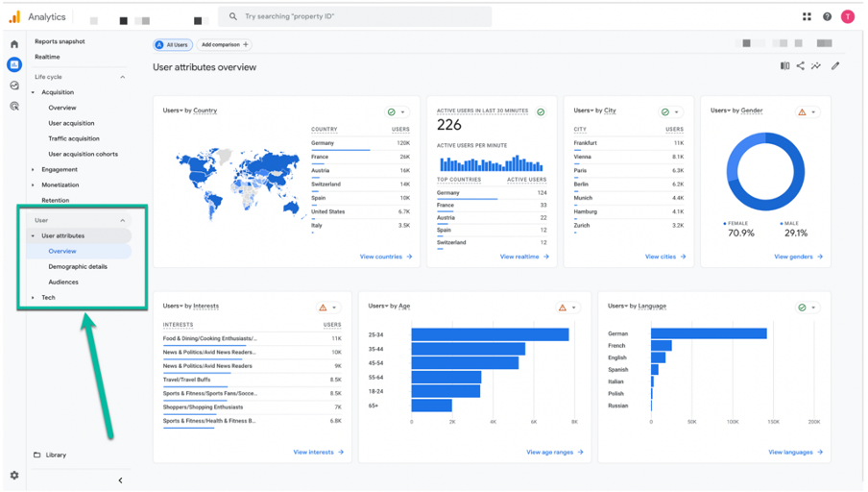Select Demographic details in sidebar
Screen dimensions: 868x492
pyautogui.click(x=78, y=266)
